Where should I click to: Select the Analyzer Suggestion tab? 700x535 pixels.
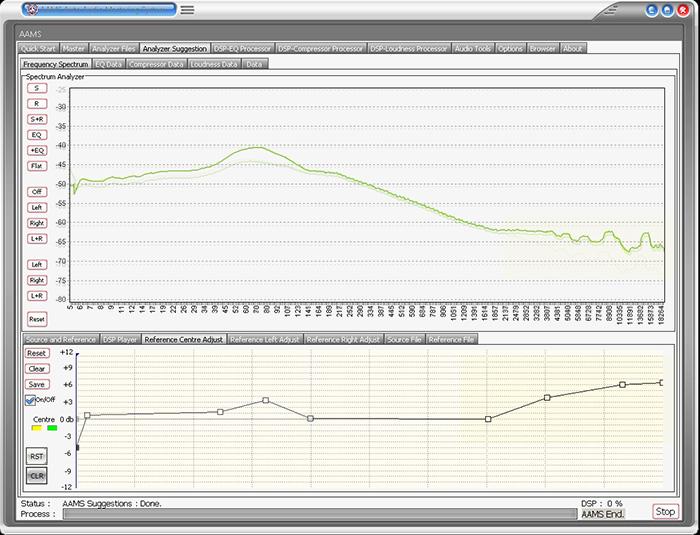(x=175, y=49)
